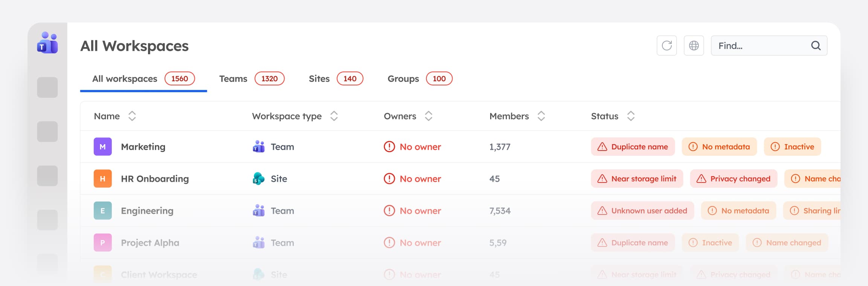Sort by Members column arrows
The image size is (868, 286).
[x=541, y=116]
